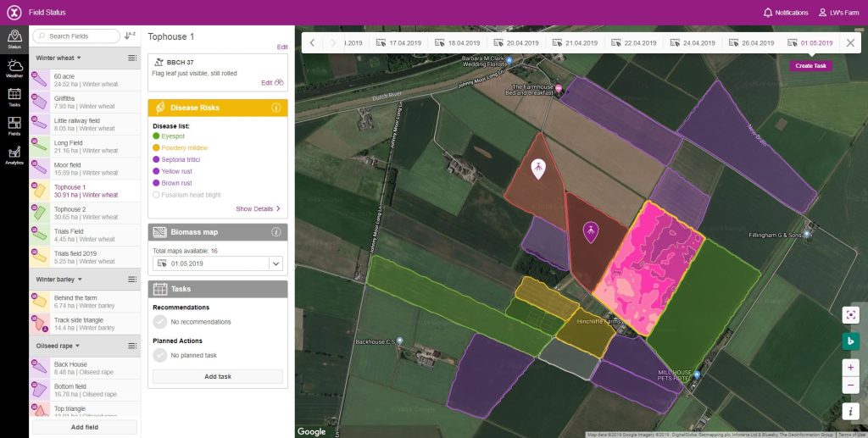
Task: Click the Search Fields input
Action: 76,36
